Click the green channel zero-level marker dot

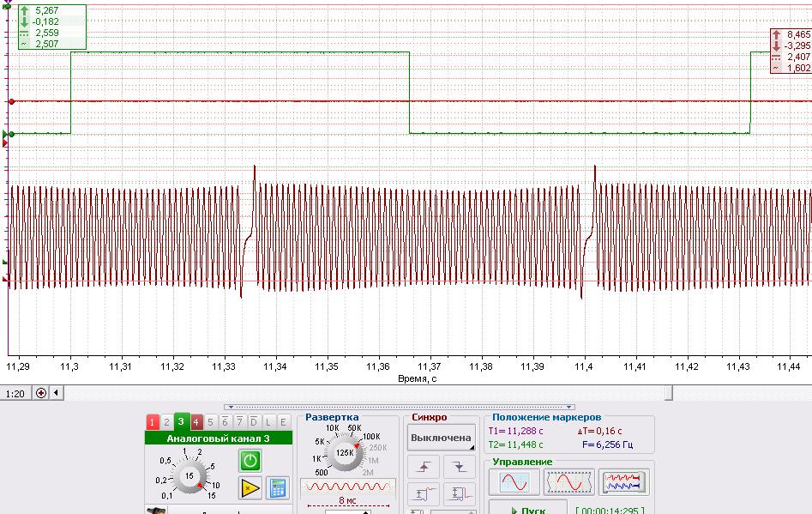click(11, 134)
